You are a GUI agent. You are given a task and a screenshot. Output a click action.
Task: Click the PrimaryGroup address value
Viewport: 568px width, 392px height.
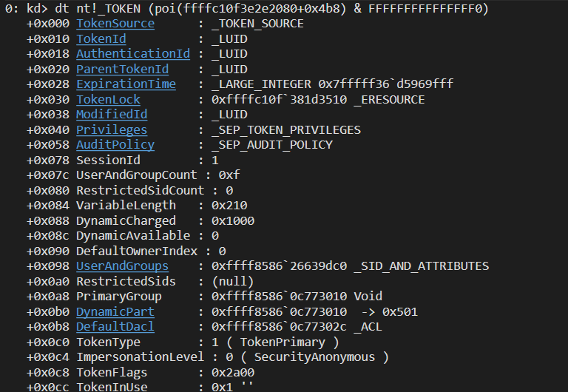pos(279,297)
